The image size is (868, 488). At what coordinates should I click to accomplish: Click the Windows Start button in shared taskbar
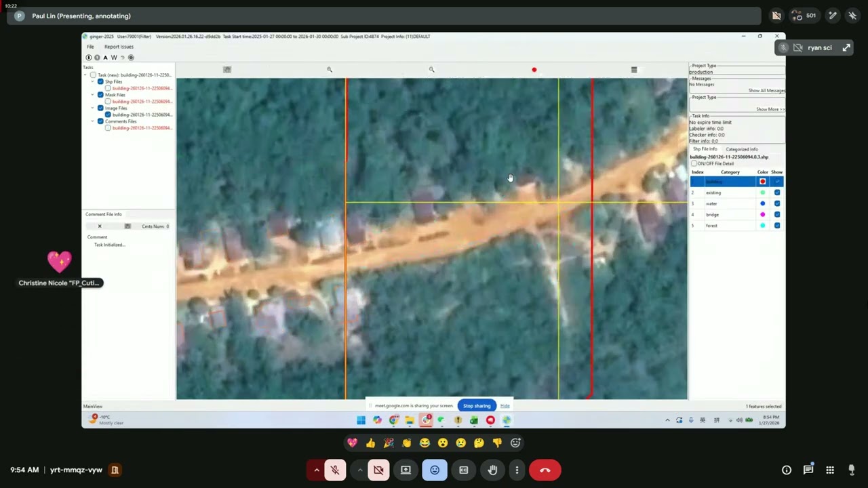coord(361,420)
